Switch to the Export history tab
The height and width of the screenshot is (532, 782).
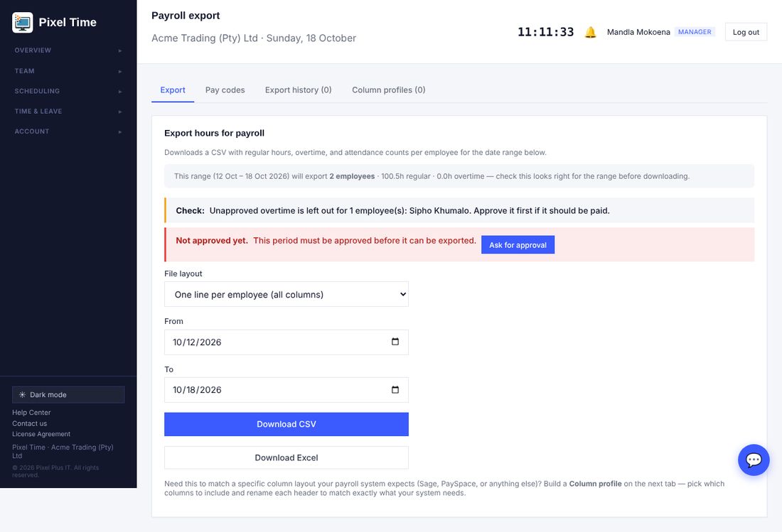(x=299, y=90)
